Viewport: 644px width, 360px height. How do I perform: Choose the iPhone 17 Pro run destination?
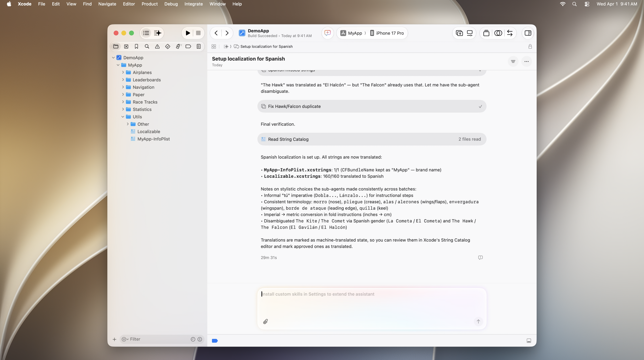387,33
